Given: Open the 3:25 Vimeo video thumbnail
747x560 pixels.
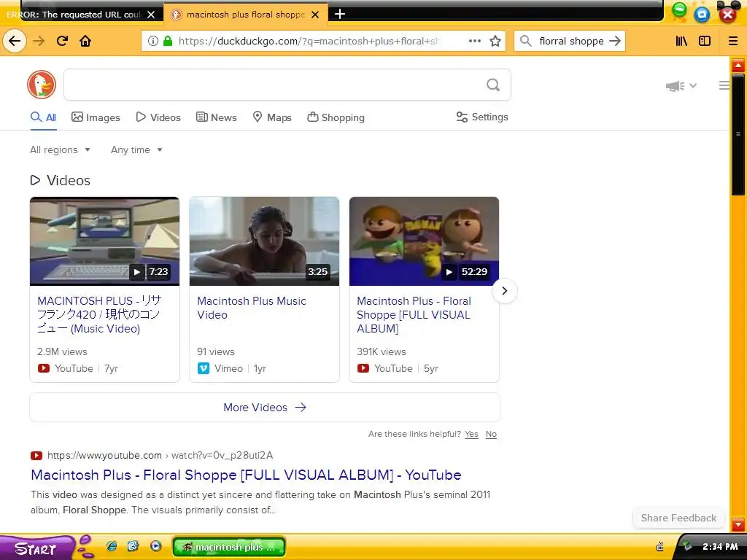Looking at the screenshot, I should tap(264, 241).
